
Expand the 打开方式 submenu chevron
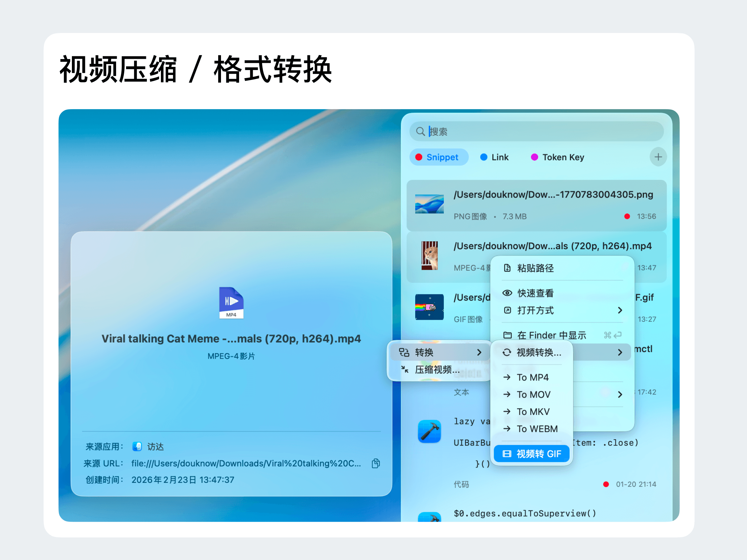point(620,310)
